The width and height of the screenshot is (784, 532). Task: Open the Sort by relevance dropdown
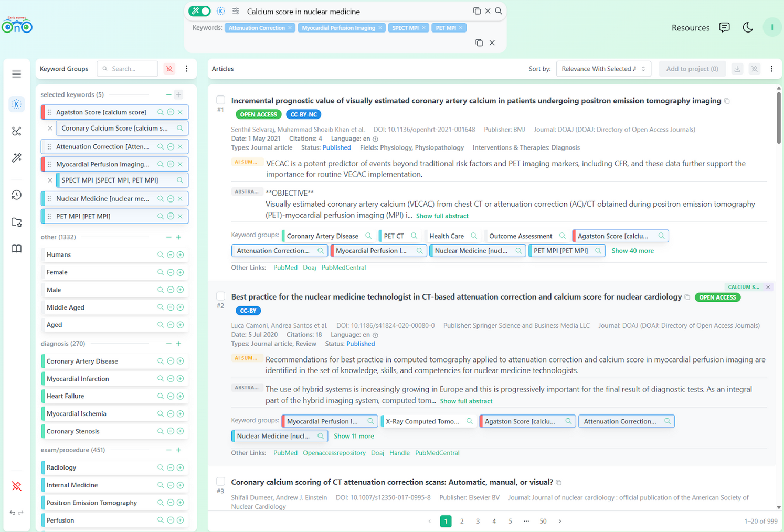click(603, 69)
